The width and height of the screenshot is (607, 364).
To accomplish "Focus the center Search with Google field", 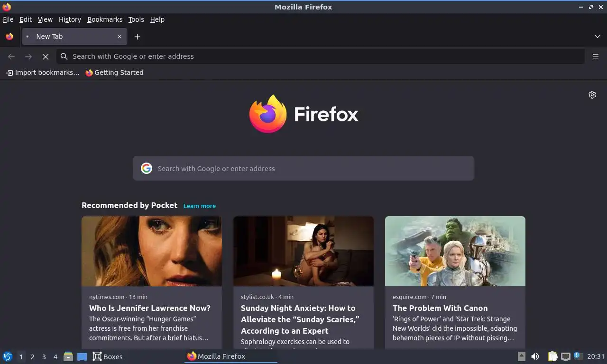I will click(303, 168).
